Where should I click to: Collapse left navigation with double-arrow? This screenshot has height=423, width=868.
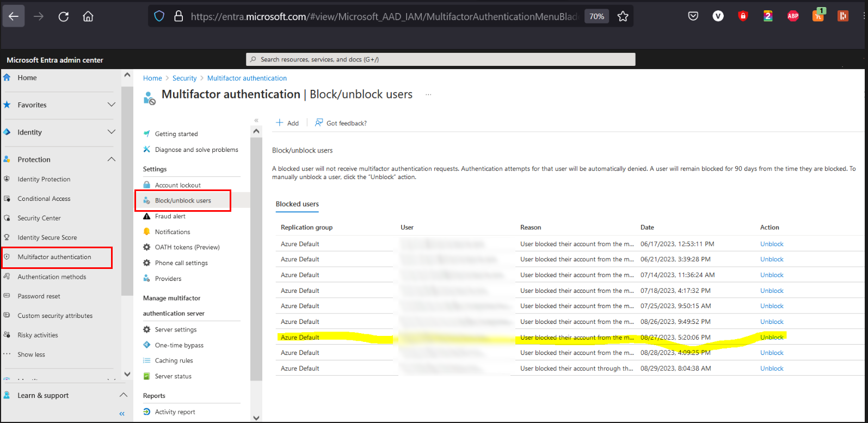pyautogui.click(x=122, y=414)
